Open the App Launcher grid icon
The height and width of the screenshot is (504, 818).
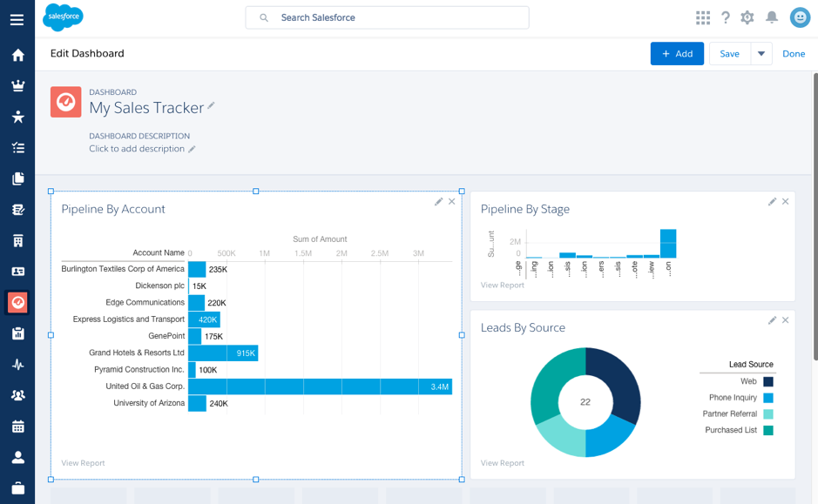coord(703,17)
